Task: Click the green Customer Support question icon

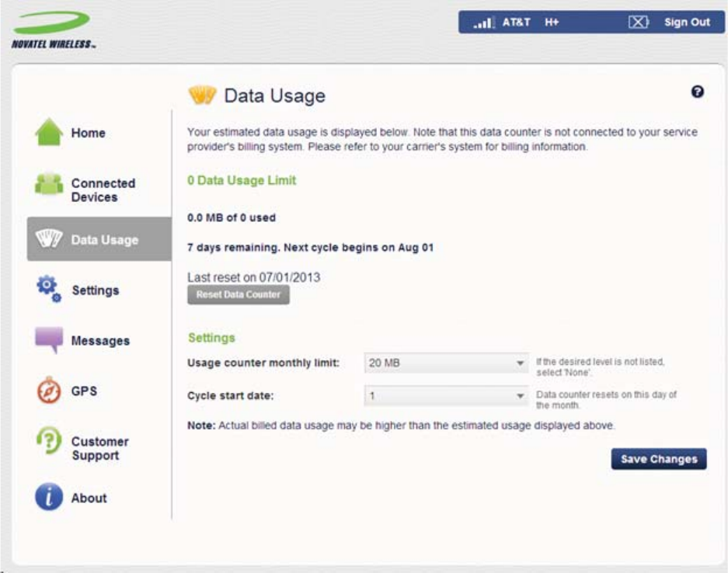Action: coord(49,440)
